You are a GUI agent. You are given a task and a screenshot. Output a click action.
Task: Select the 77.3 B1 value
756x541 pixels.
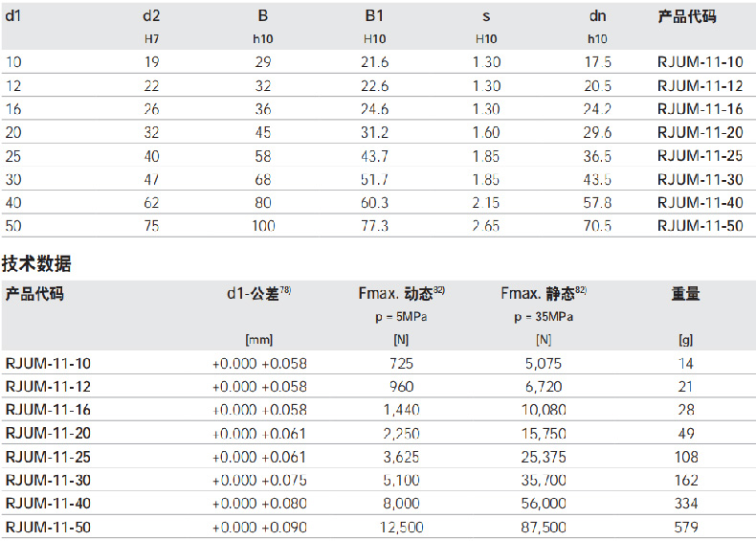pyautogui.click(x=374, y=226)
